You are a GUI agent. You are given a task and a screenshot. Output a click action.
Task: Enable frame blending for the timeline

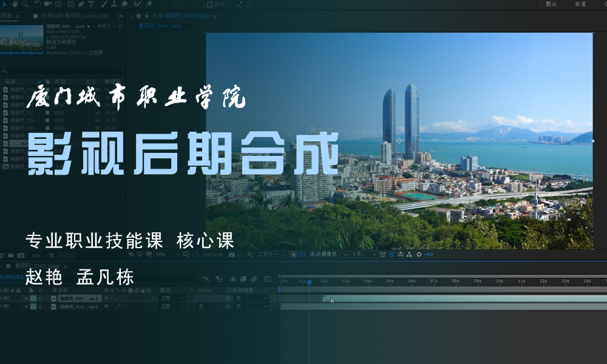tap(243, 279)
